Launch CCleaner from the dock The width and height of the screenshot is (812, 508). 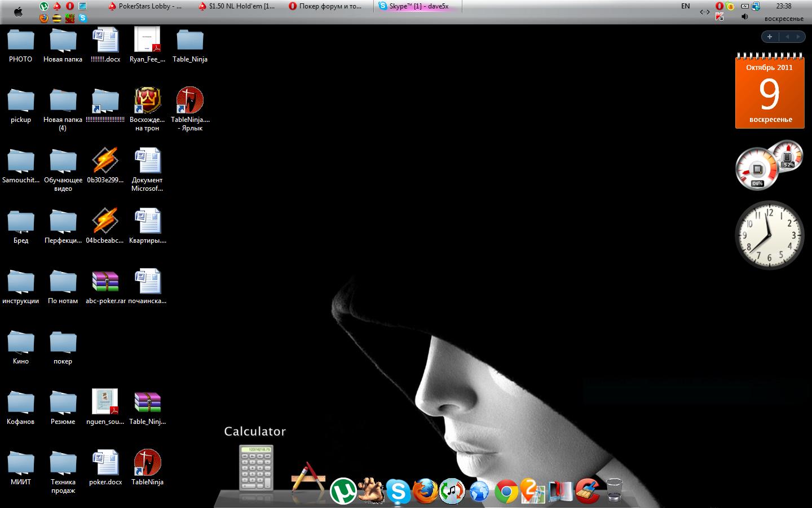point(588,491)
